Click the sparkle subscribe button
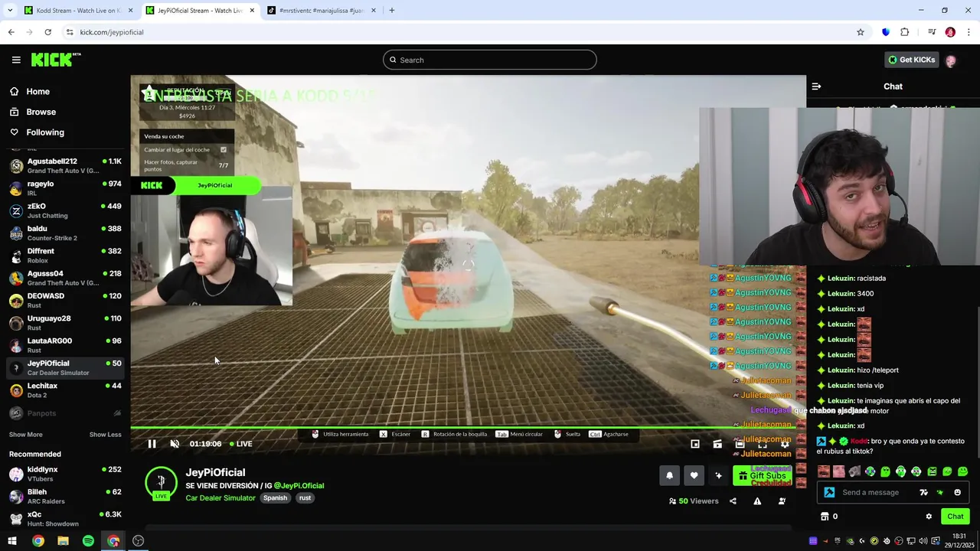 pyautogui.click(x=718, y=475)
